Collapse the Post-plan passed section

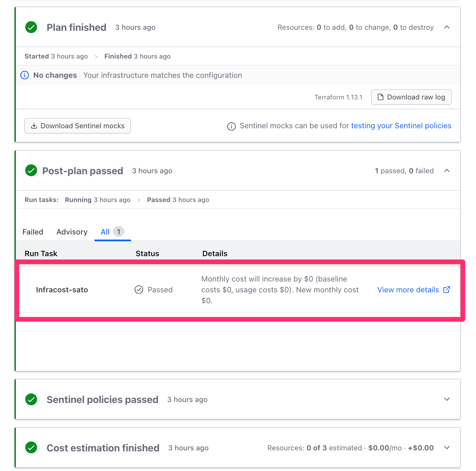pos(447,171)
